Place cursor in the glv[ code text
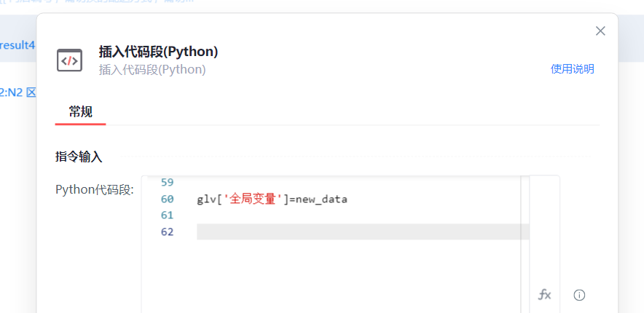The image size is (644, 313). point(207,199)
